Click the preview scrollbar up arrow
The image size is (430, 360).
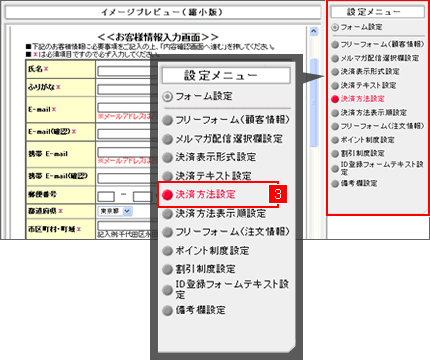(314, 31)
